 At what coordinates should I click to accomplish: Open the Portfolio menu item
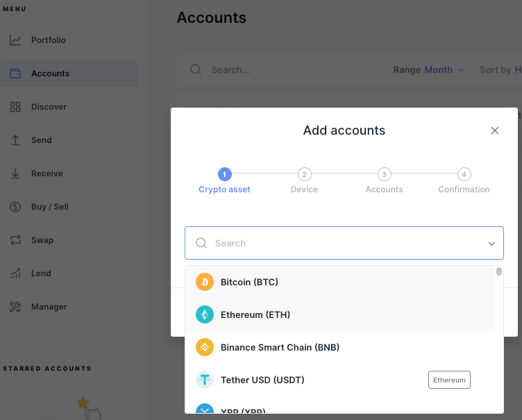(x=69, y=40)
